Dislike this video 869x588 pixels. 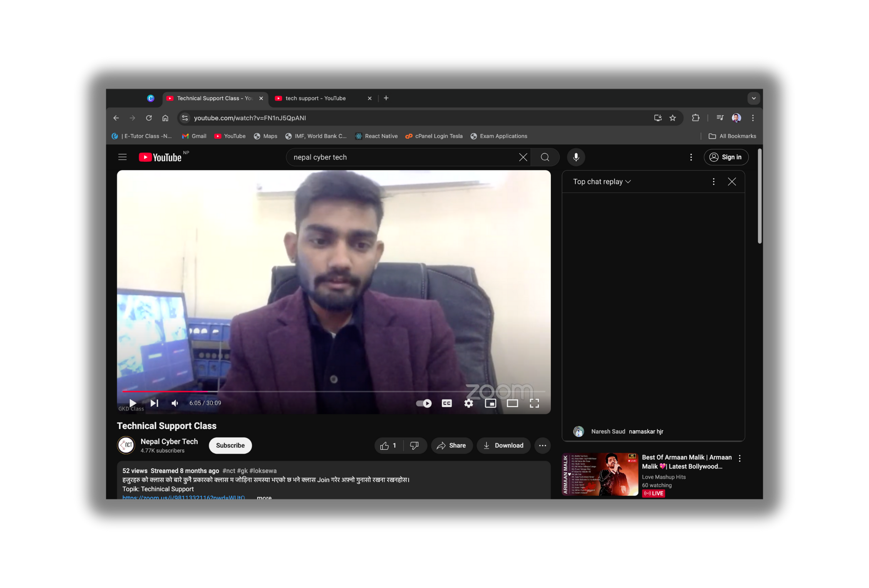tap(414, 446)
